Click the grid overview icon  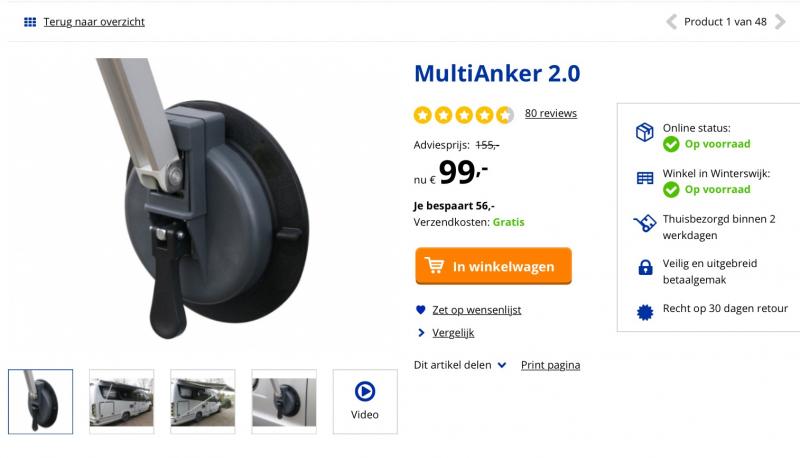[30, 22]
